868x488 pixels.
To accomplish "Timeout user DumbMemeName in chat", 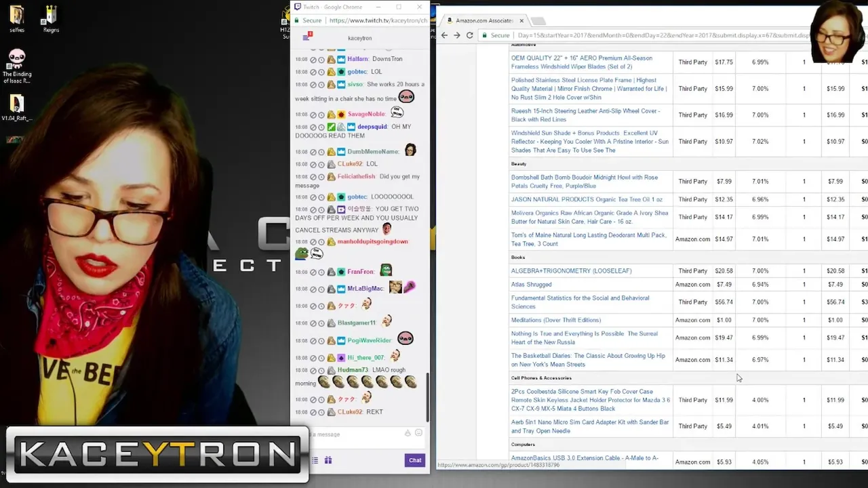I will click(321, 152).
